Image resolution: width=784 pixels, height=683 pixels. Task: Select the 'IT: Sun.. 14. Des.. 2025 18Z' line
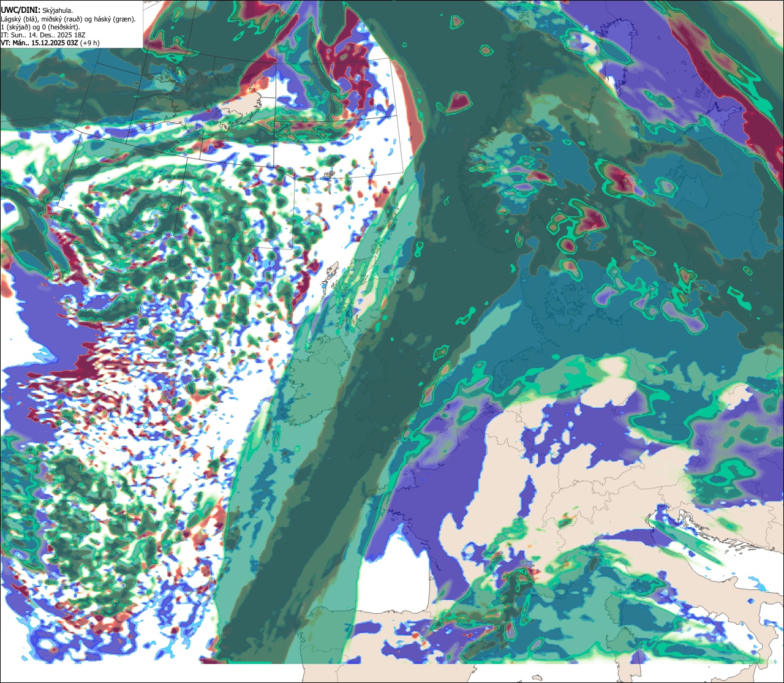click(x=43, y=35)
